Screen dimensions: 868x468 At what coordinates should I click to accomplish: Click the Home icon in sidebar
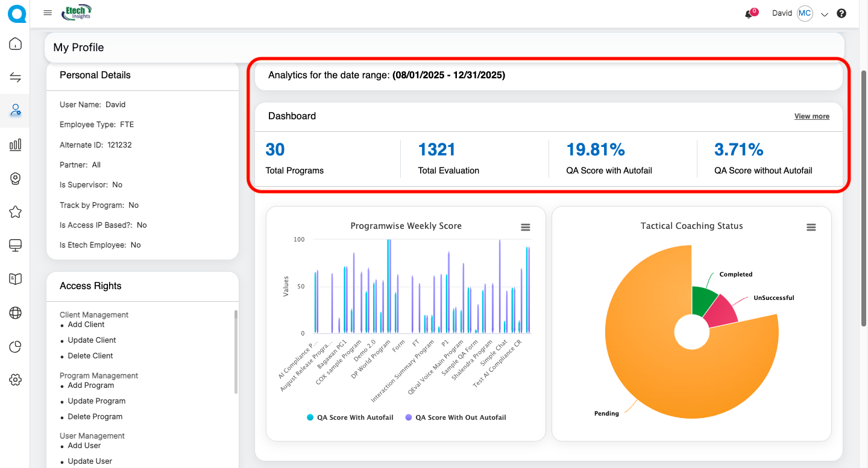click(x=16, y=44)
